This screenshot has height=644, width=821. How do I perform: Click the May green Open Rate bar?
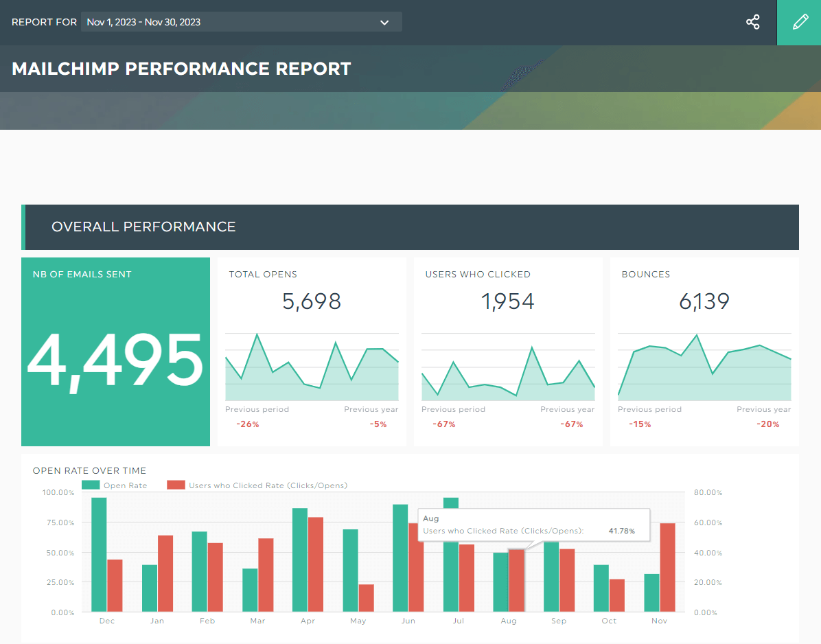click(350, 570)
